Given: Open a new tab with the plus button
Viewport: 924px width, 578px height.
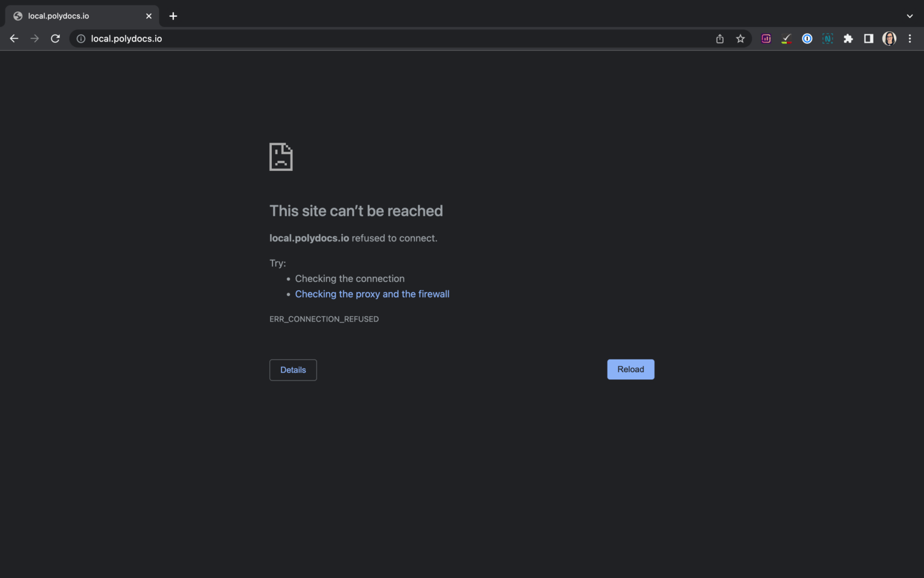Looking at the screenshot, I should (173, 16).
